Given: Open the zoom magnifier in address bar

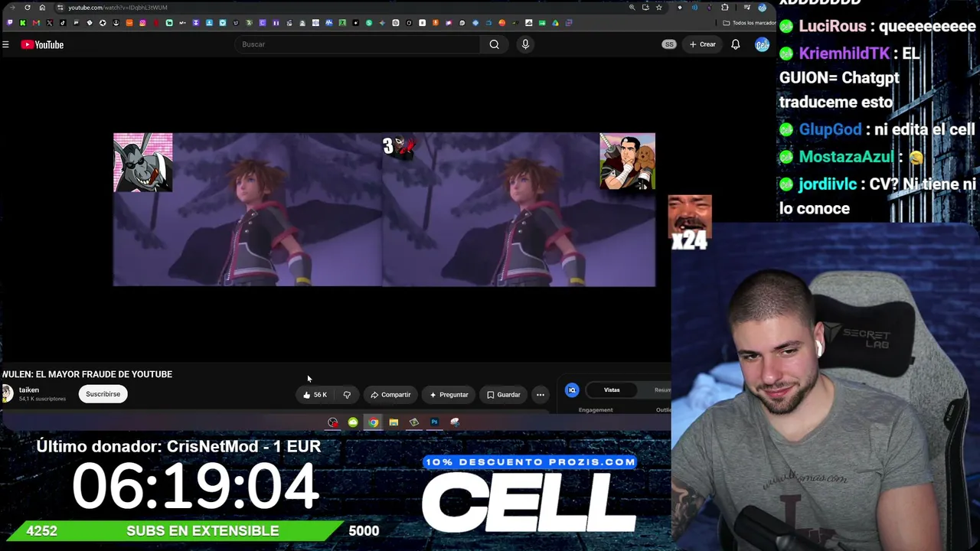Looking at the screenshot, I should 632,8.
